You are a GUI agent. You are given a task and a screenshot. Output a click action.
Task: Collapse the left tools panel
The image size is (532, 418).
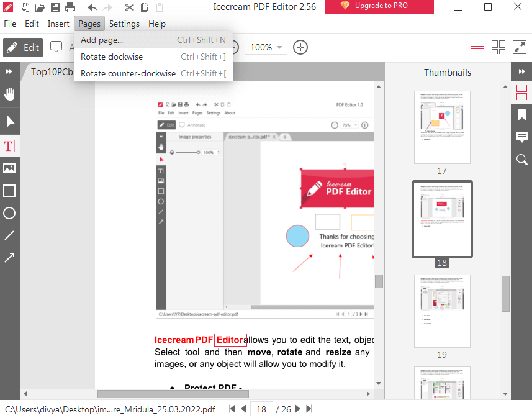tap(9, 72)
